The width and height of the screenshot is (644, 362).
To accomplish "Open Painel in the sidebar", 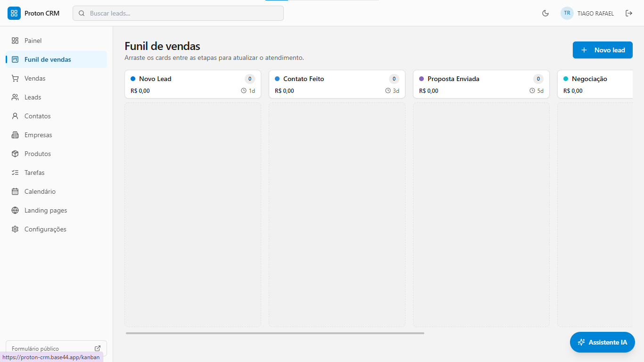I will 56,41.
